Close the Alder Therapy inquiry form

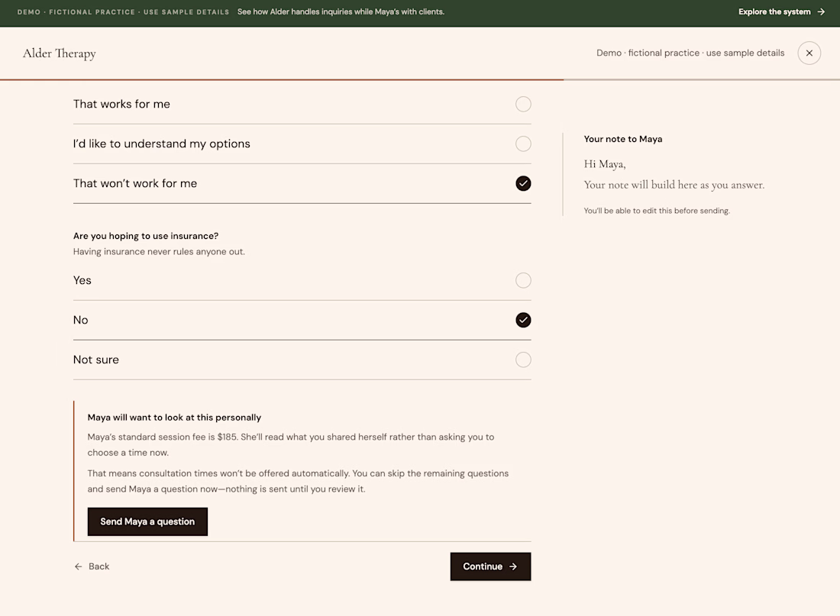coord(809,53)
